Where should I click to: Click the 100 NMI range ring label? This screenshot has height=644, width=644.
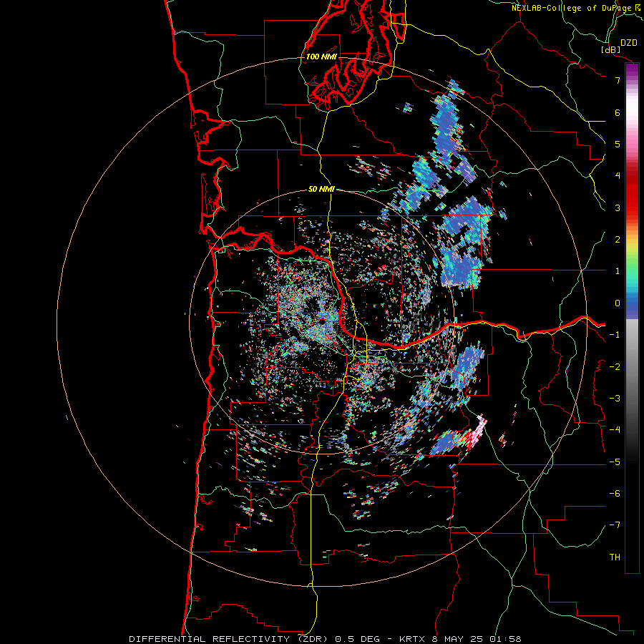[321, 57]
